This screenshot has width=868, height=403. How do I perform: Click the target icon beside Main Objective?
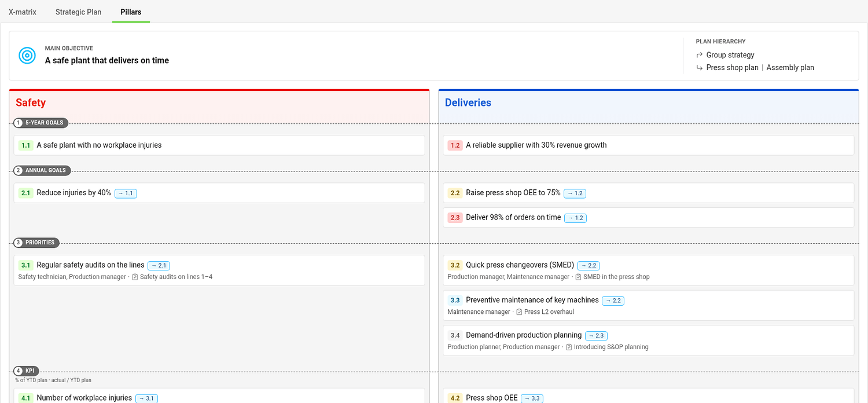(27, 55)
